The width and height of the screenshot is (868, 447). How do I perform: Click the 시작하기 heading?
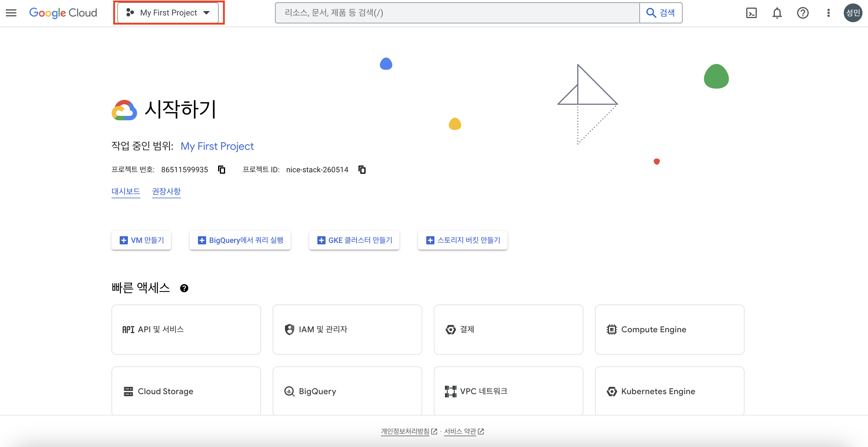click(181, 109)
